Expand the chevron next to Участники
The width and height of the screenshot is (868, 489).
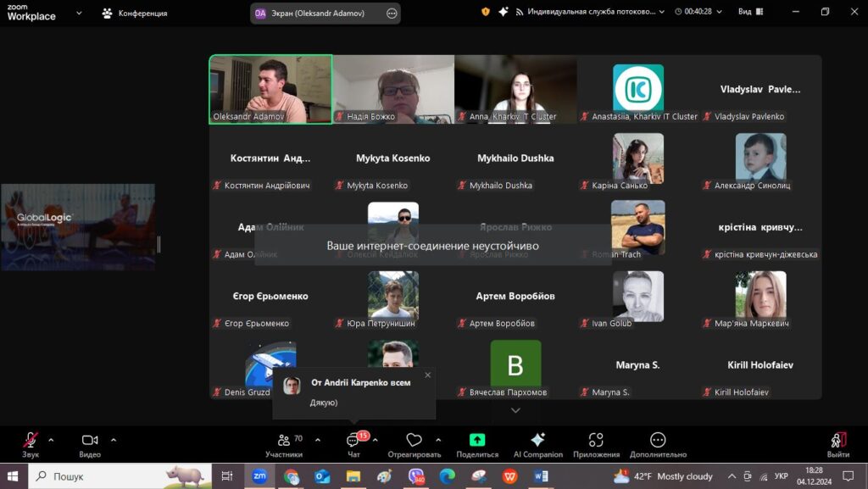318,441
